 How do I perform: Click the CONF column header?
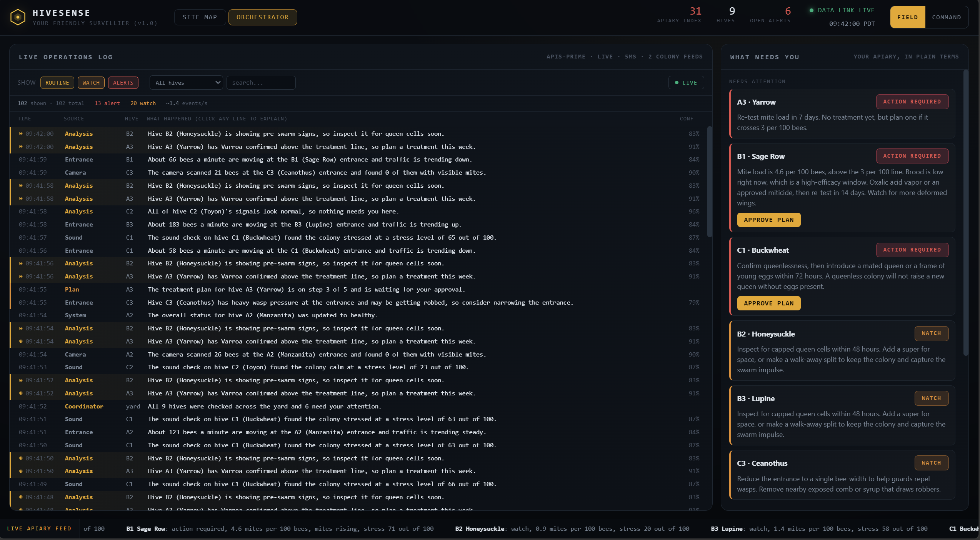(686, 119)
